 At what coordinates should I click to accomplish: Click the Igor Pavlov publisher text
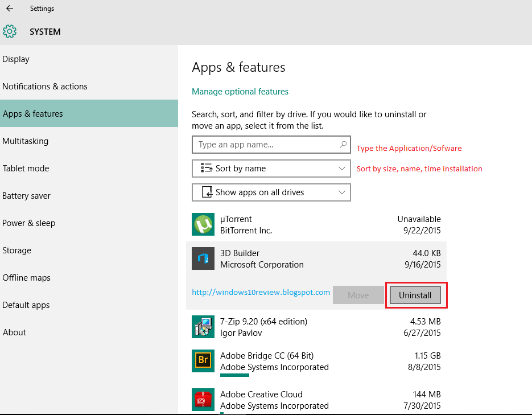[x=241, y=333]
